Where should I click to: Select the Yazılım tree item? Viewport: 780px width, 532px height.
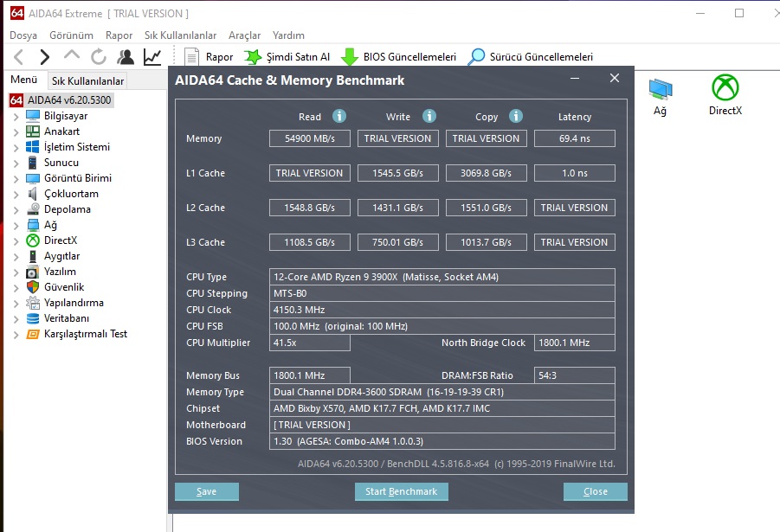click(59, 272)
